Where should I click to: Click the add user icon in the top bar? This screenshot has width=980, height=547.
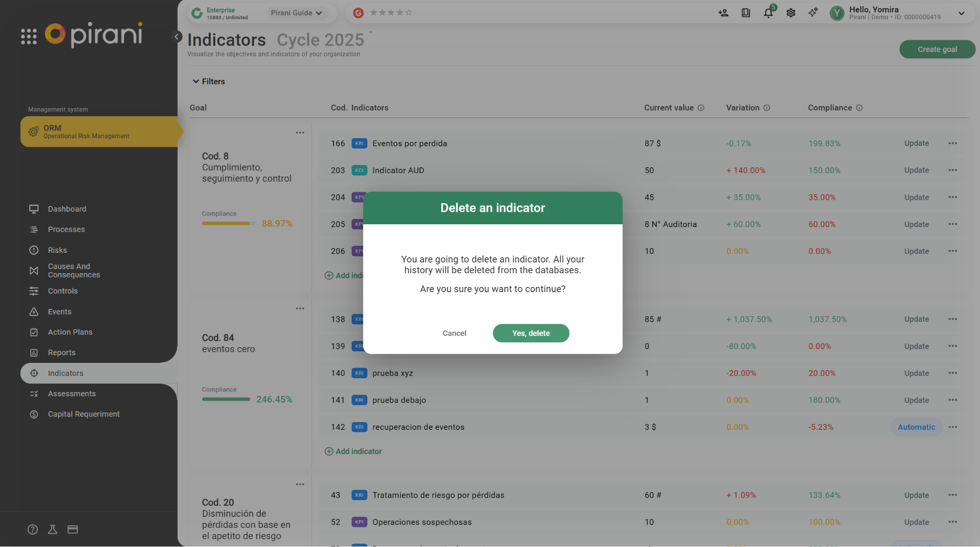click(x=723, y=13)
